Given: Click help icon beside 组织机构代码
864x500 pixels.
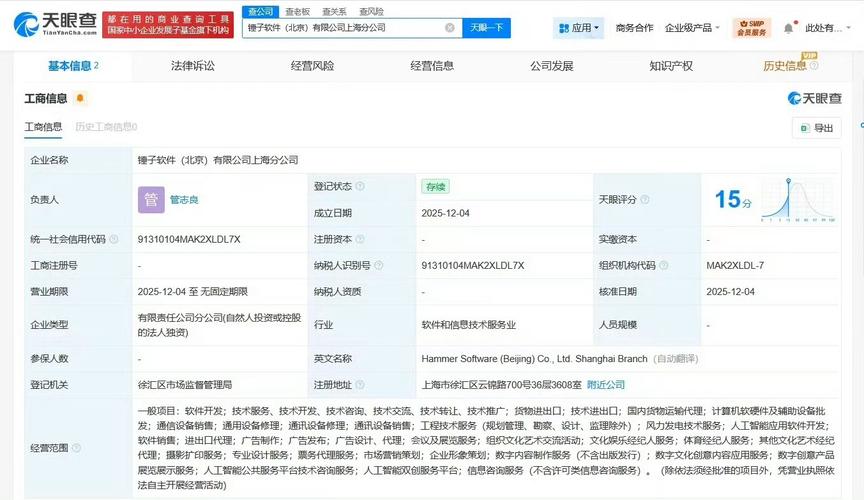Looking at the screenshot, I should click(x=663, y=265).
